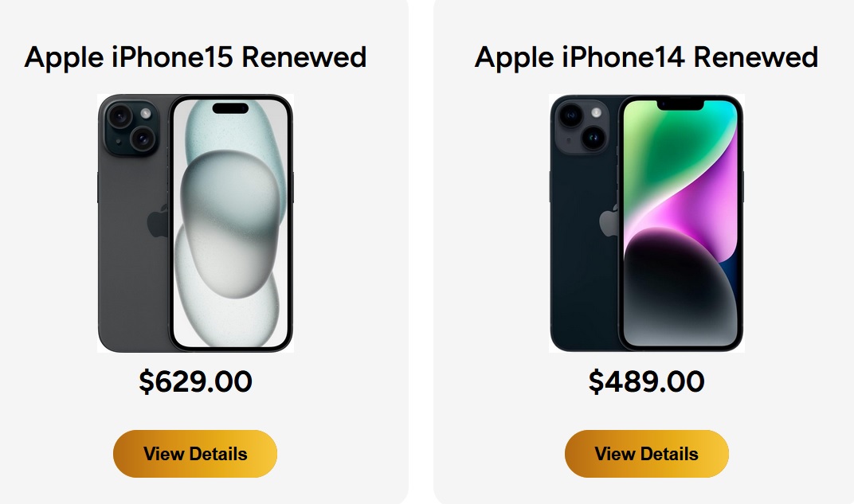Click the camera flash on iPhone 14

pyautogui.click(x=597, y=113)
